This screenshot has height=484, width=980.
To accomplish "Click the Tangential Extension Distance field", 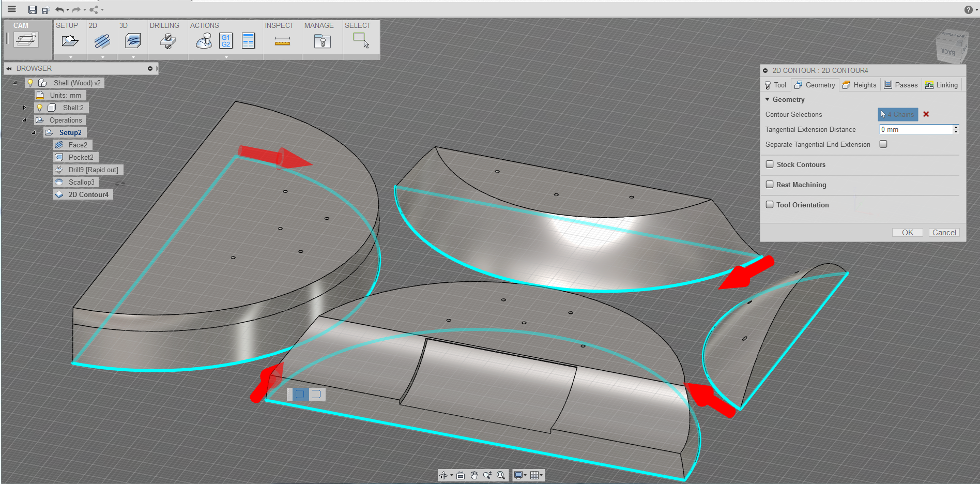I will pyautogui.click(x=916, y=129).
